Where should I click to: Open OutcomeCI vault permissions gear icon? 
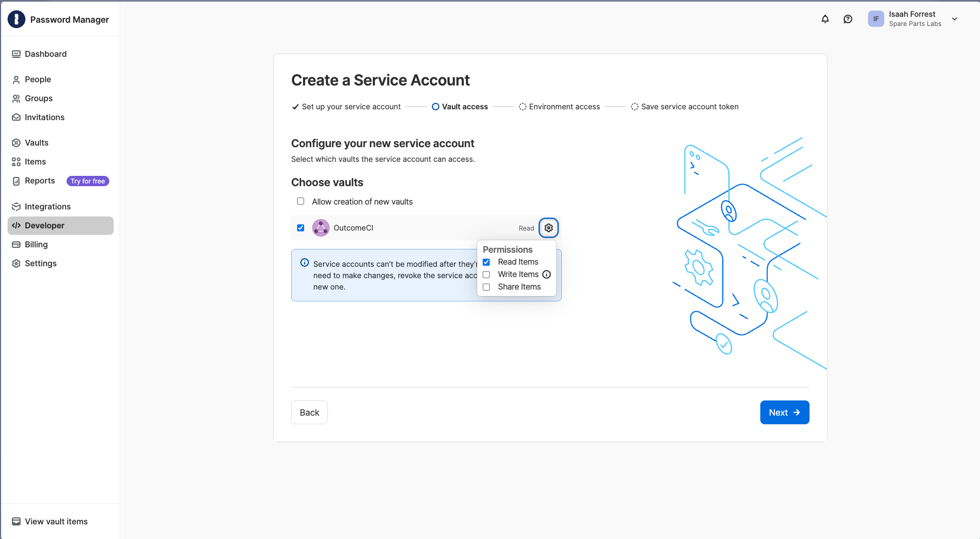[x=549, y=228]
